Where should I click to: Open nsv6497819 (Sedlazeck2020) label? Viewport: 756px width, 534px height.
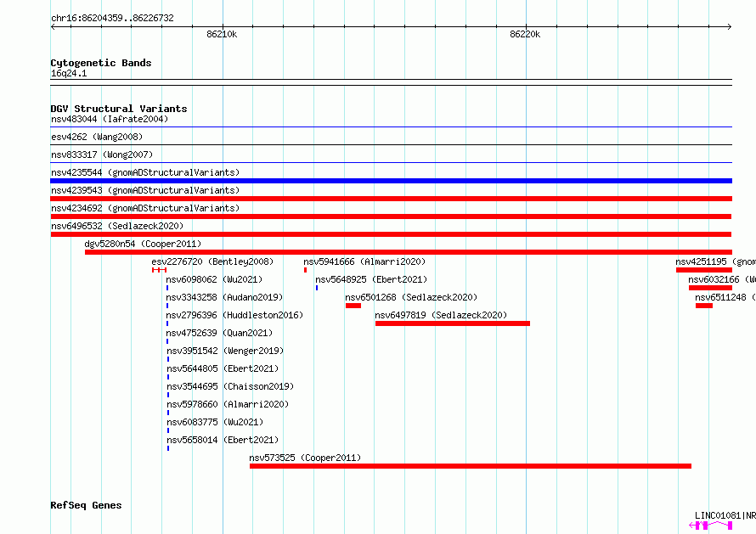pos(441,315)
